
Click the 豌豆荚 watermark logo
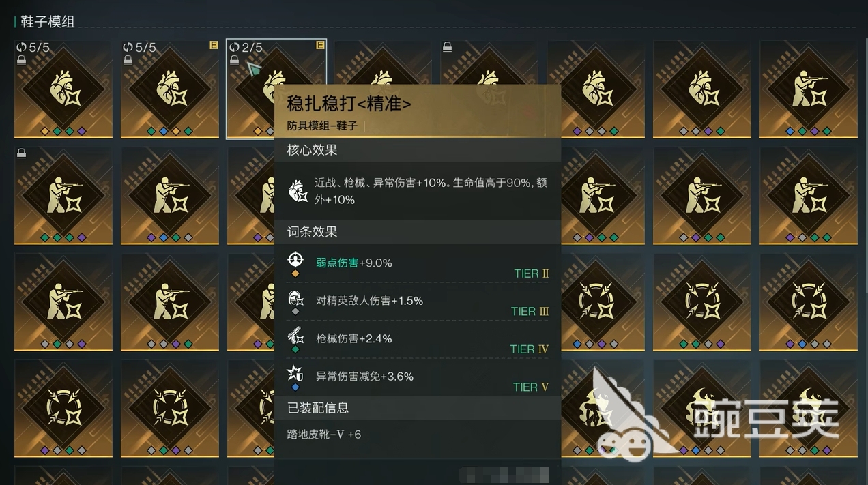(717, 415)
